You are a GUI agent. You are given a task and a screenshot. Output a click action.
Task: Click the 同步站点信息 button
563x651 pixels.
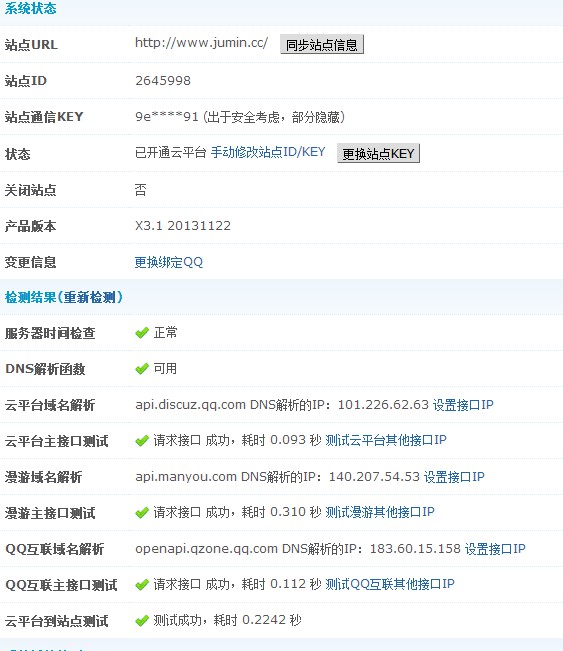click(x=322, y=44)
